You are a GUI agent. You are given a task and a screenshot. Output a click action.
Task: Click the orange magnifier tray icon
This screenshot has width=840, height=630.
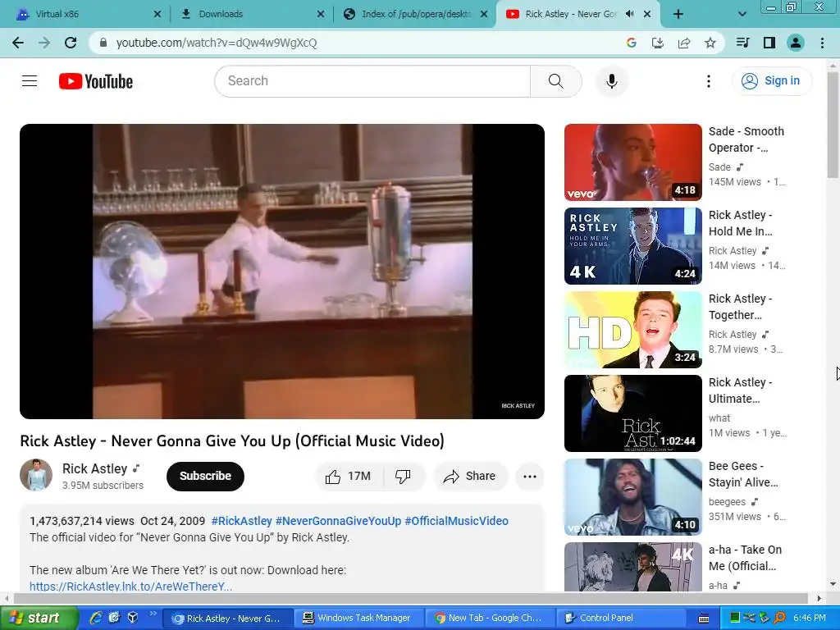[780, 619]
